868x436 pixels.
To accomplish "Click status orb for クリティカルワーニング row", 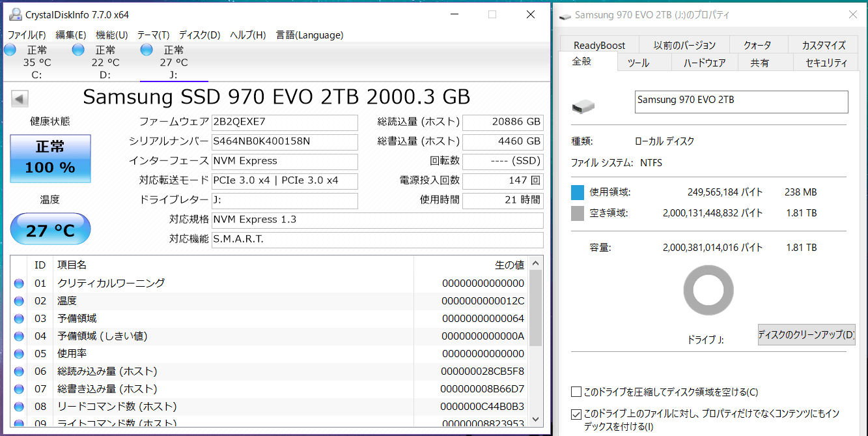I will (x=19, y=283).
